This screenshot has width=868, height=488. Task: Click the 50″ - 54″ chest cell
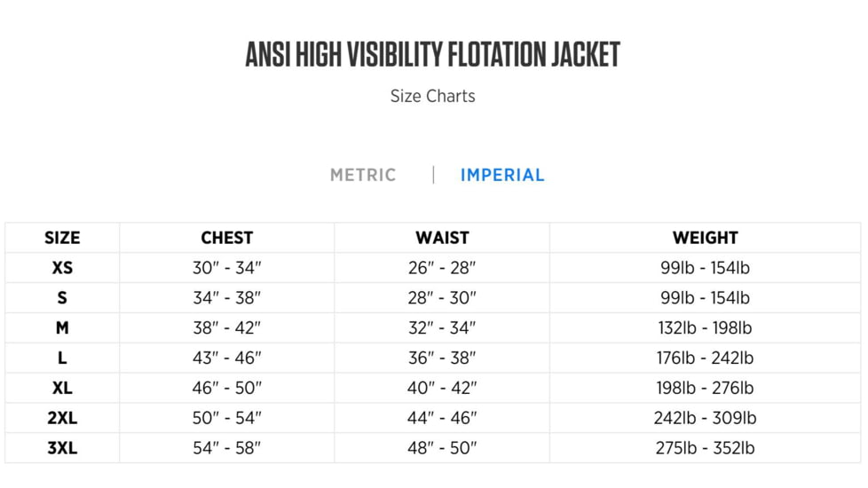tap(227, 419)
